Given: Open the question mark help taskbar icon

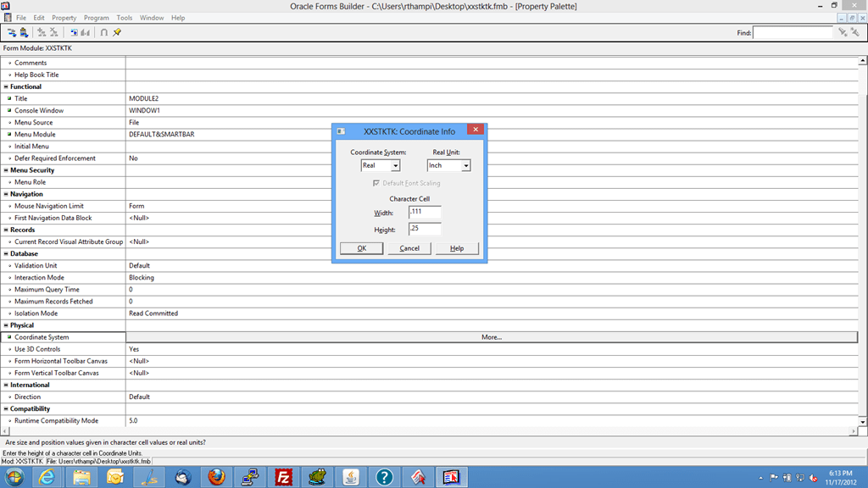Looking at the screenshot, I should pyautogui.click(x=384, y=477).
